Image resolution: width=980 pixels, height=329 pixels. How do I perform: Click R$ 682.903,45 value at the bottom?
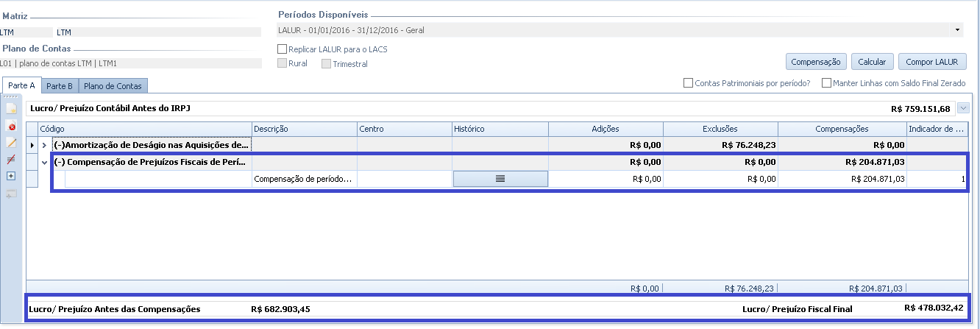pos(280,309)
